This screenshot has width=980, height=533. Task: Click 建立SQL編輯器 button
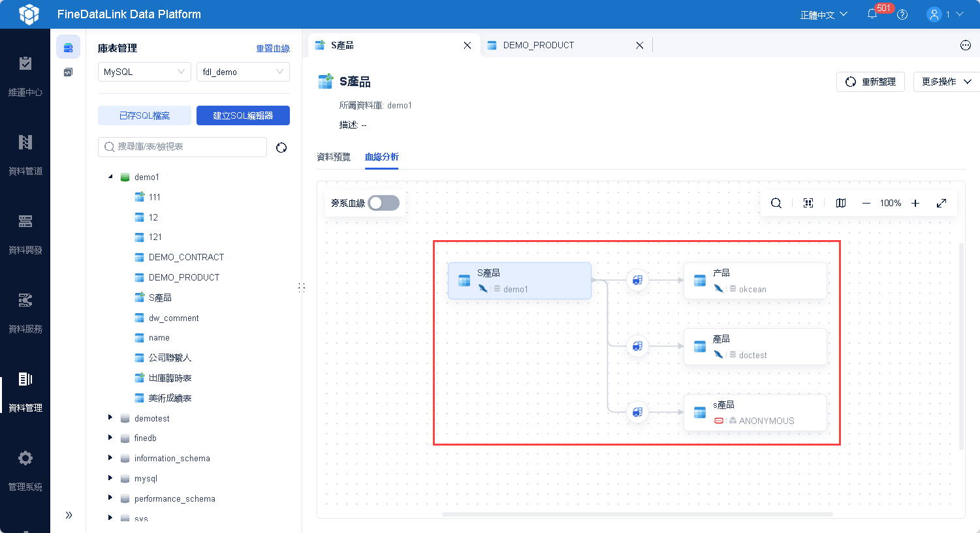pos(243,115)
